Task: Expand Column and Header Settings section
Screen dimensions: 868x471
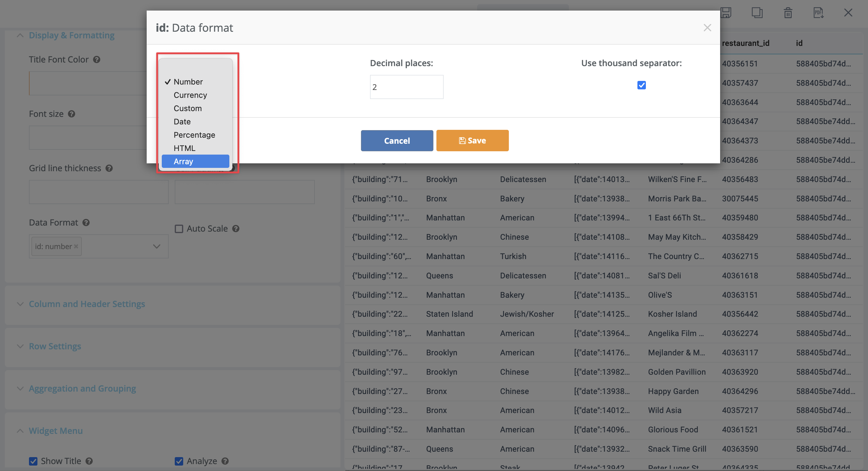Action: [87, 304]
